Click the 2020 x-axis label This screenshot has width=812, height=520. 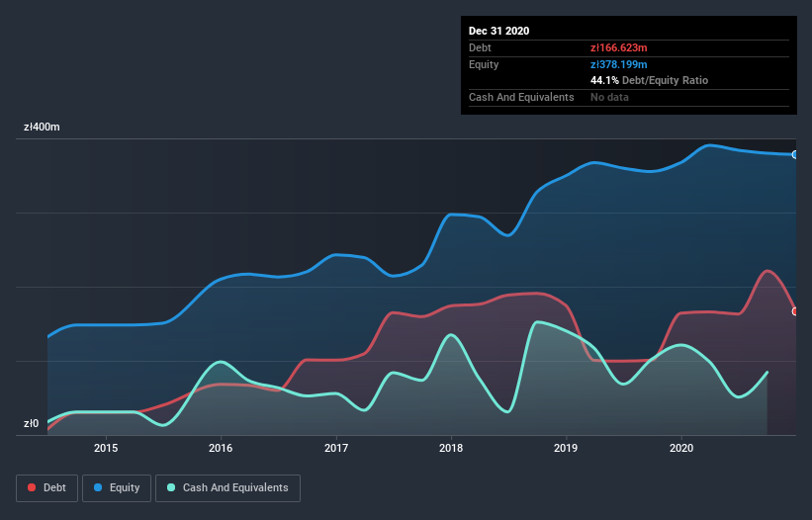coord(681,448)
